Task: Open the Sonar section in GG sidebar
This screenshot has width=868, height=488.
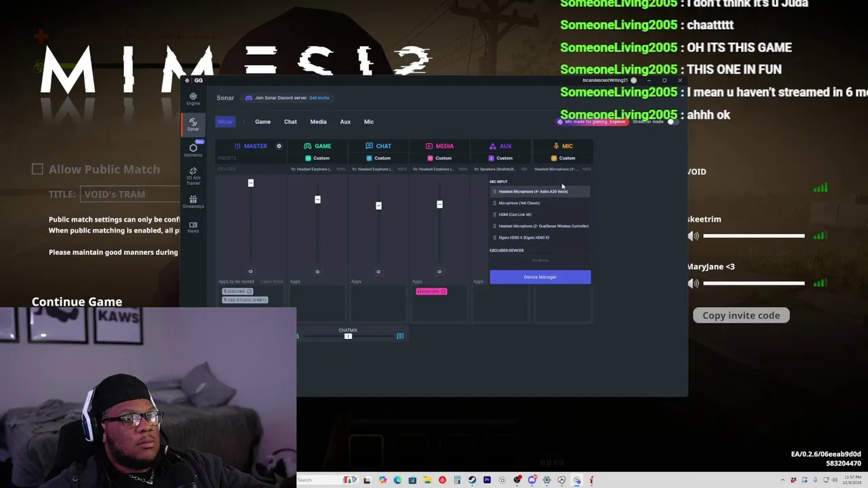Action: 193,125
